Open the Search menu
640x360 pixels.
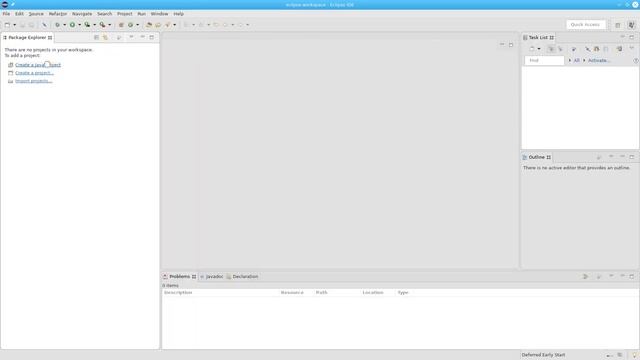pos(104,14)
